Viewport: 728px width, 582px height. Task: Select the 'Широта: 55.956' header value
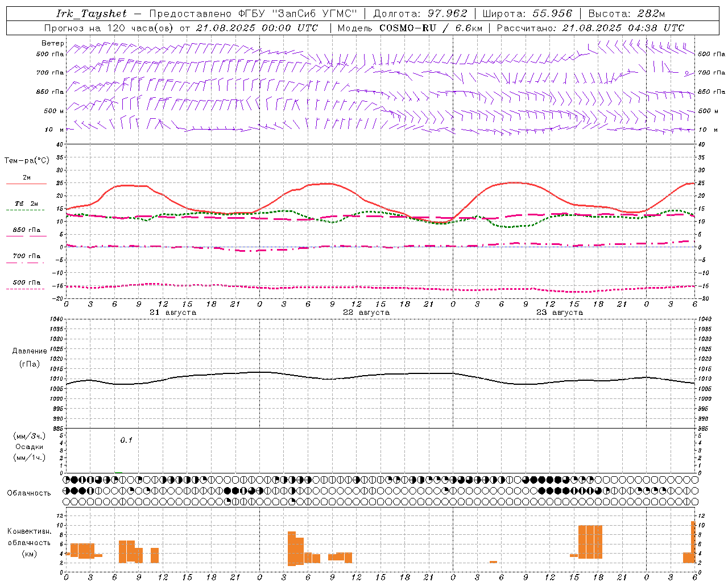pos(527,14)
